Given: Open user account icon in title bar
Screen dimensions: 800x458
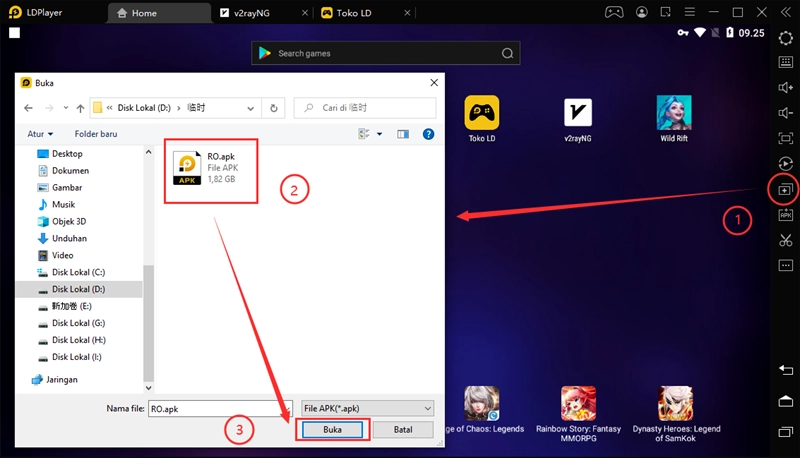Looking at the screenshot, I should click(642, 12).
